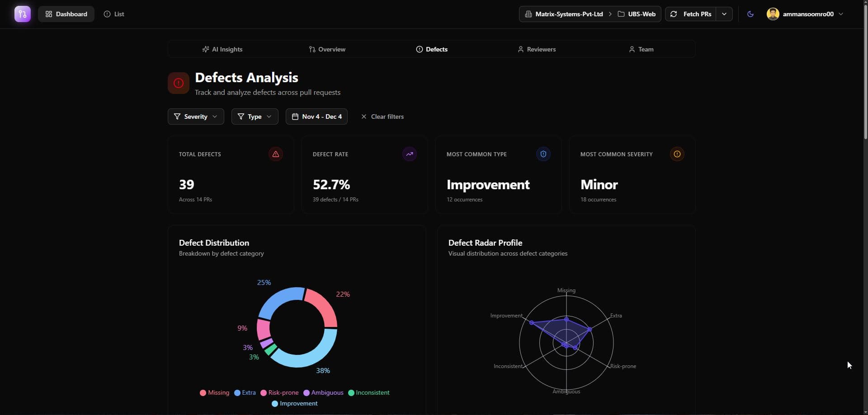
Task: Click the Missing legend color dot
Action: click(x=203, y=393)
